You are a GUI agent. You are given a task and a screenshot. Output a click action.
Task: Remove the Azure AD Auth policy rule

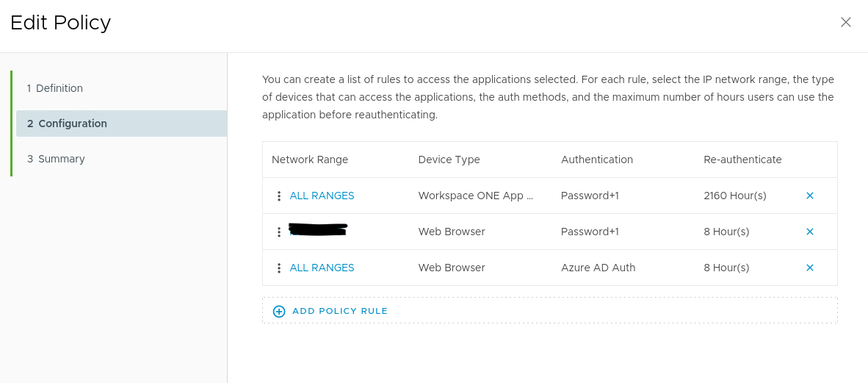pos(809,268)
